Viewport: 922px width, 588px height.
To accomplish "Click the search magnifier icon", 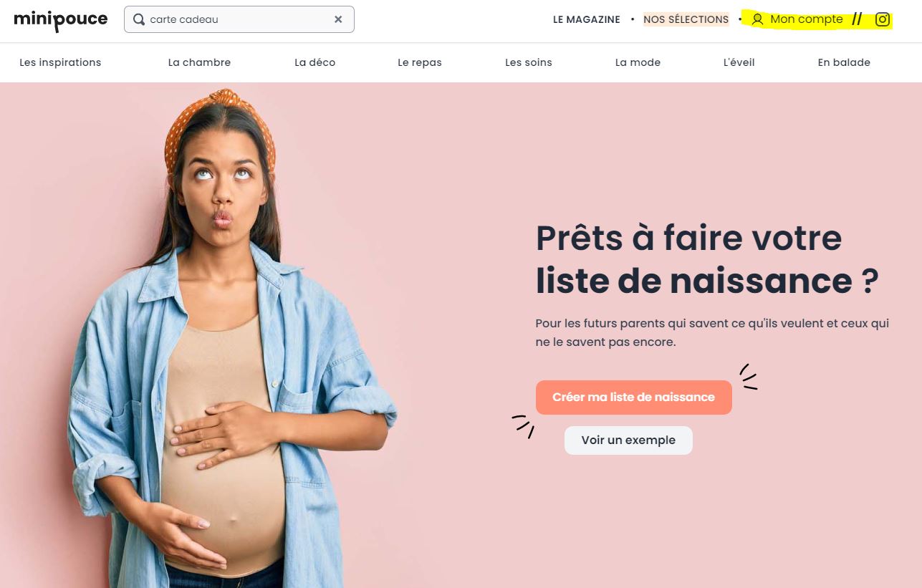I will [139, 19].
